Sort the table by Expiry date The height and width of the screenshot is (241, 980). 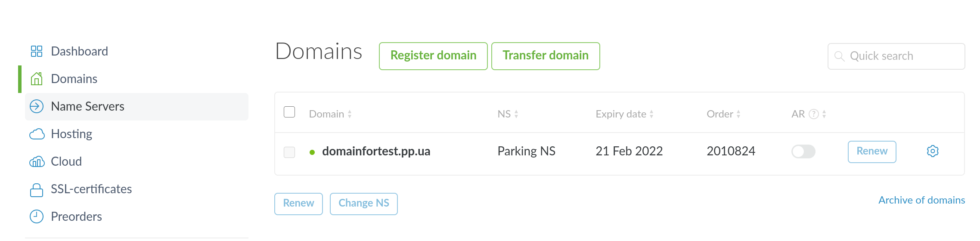pos(624,114)
